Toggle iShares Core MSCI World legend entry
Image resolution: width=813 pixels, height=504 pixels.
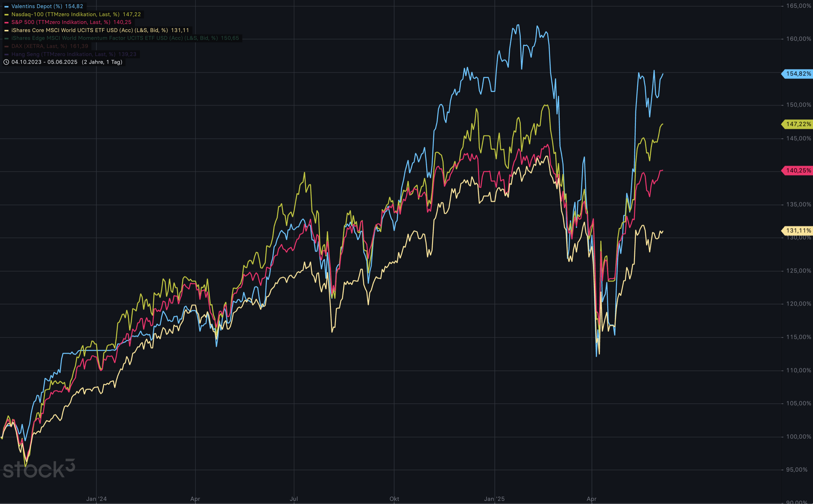coord(97,30)
